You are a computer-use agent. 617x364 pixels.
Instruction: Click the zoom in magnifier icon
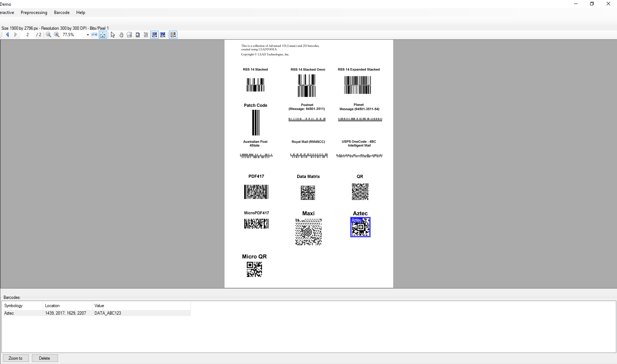pos(57,35)
